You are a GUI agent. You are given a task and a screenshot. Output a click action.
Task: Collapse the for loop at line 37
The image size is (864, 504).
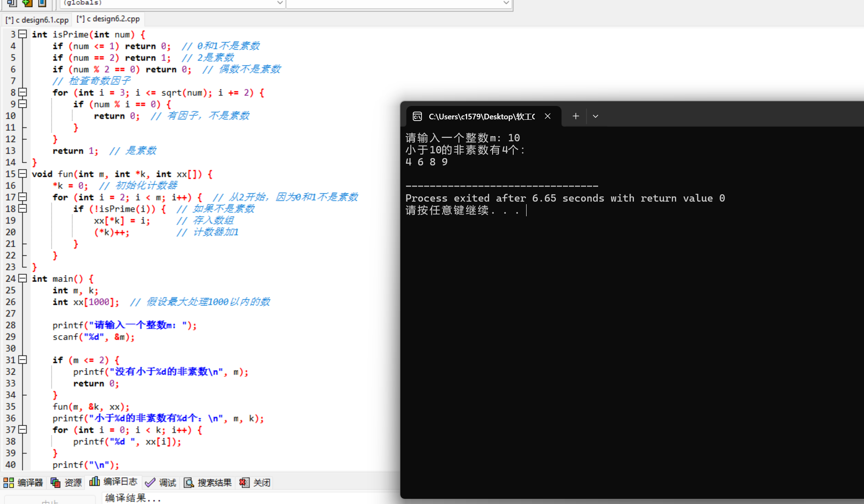click(x=23, y=429)
